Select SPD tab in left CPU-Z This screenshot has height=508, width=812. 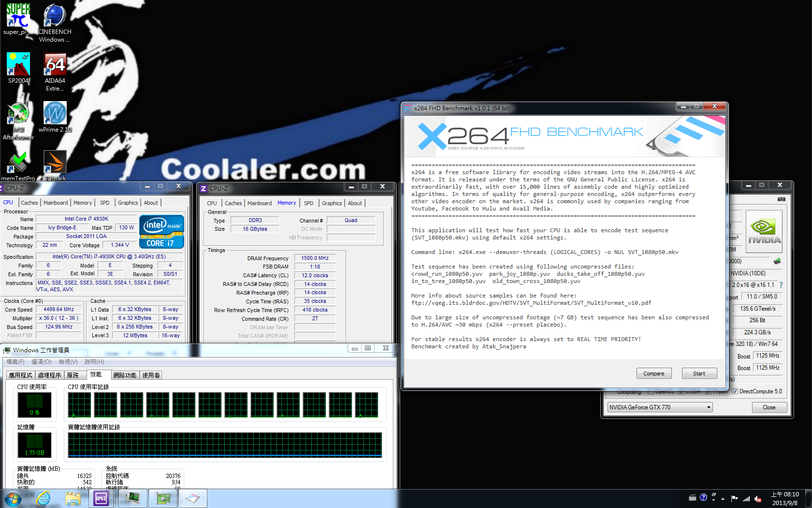tap(105, 203)
